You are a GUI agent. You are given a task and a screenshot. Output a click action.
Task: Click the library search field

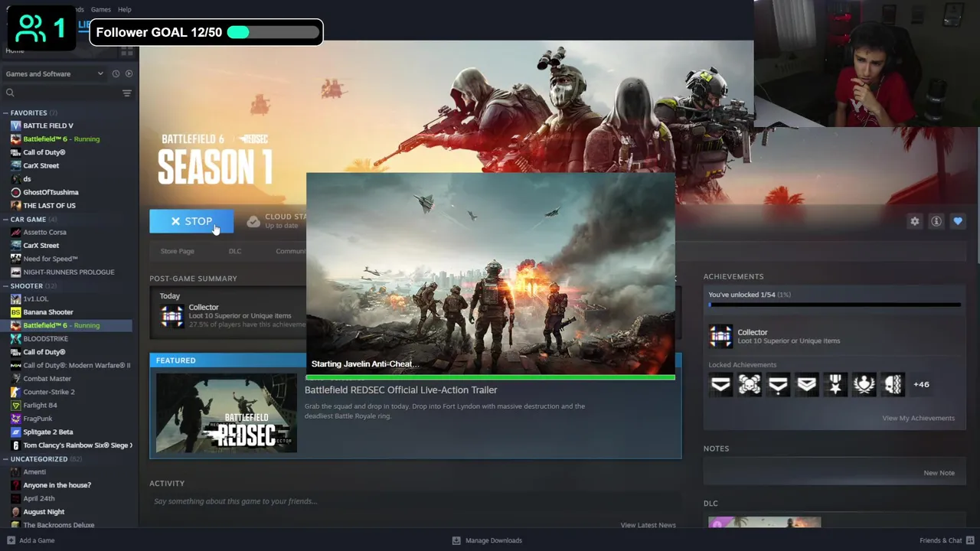pos(61,93)
